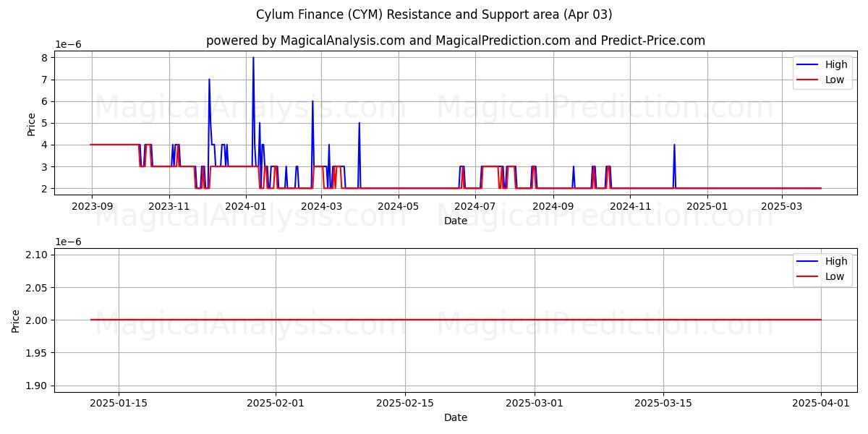Click the '2025-02-01' x-axis label in the bottom chart
This screenshot has width=868, height=434.
[276, 404]
